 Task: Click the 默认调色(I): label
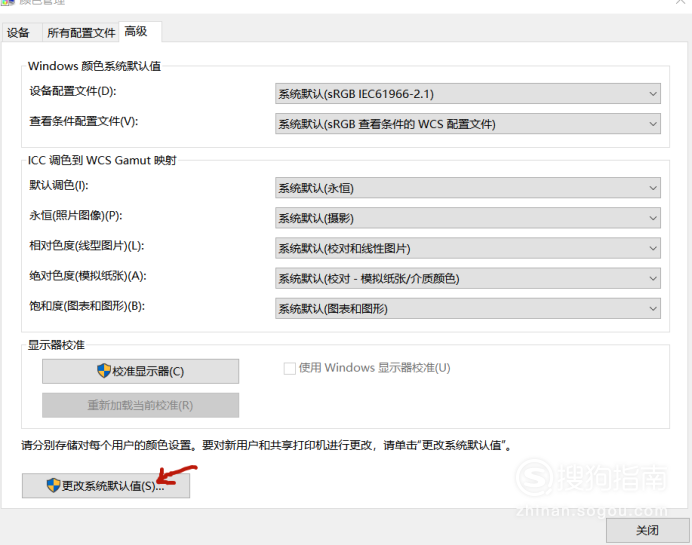[x=59, y=185]
